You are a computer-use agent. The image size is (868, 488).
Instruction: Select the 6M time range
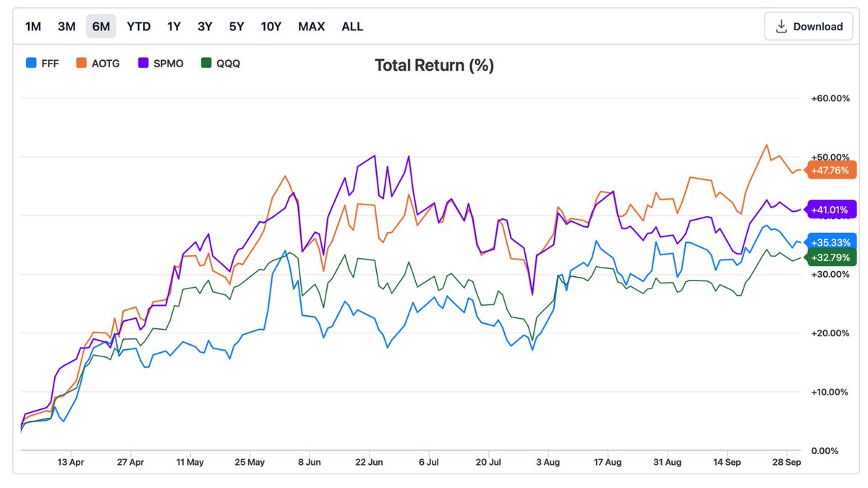coord(101,27)
